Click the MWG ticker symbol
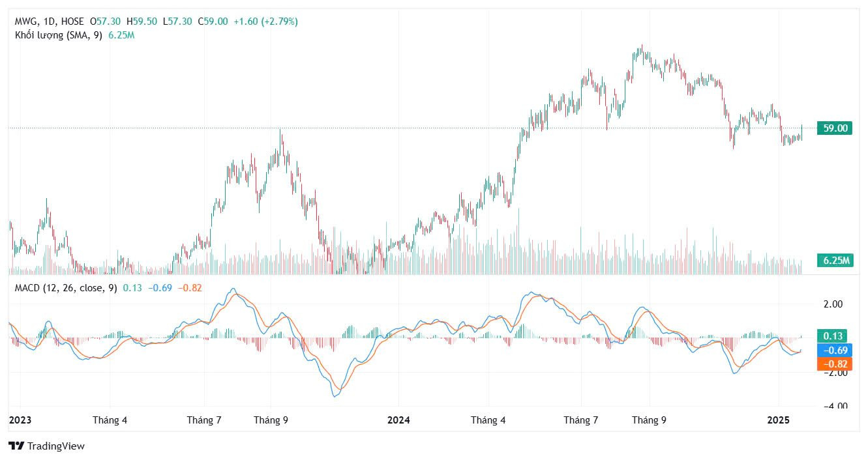 pyautogui.click(x=25, y=22)
